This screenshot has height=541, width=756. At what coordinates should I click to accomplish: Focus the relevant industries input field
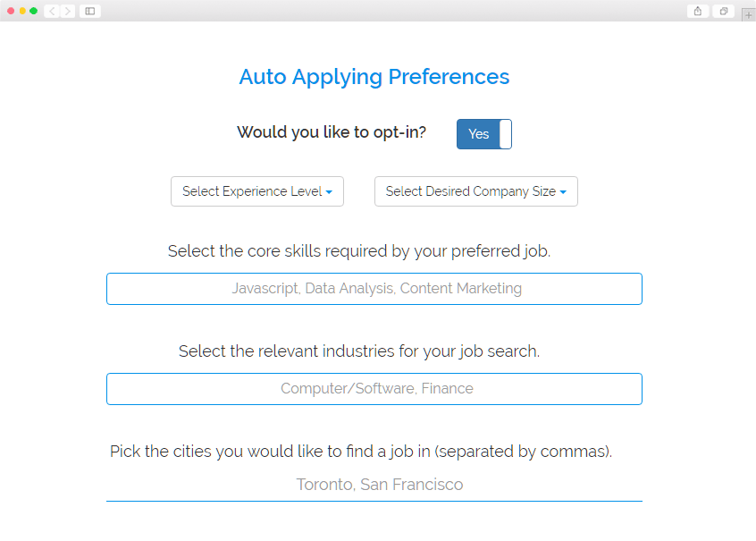(374, 389)
